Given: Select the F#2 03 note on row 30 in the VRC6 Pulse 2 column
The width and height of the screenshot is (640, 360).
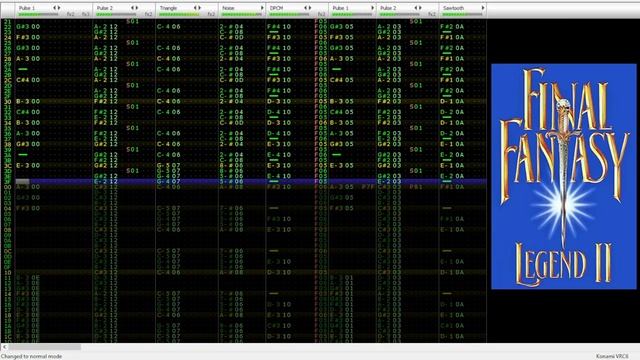Looking at the screenshot, I should click(x=389, y=101).
